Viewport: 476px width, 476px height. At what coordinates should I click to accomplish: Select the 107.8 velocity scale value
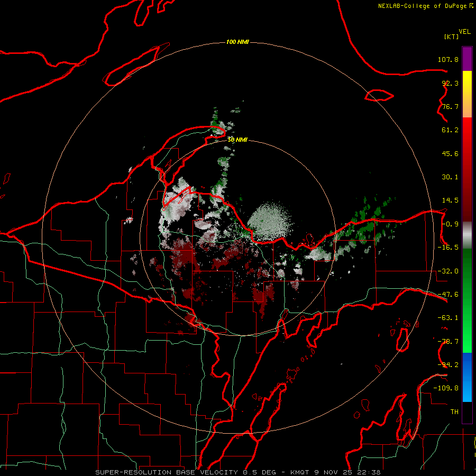coord(448,59)
